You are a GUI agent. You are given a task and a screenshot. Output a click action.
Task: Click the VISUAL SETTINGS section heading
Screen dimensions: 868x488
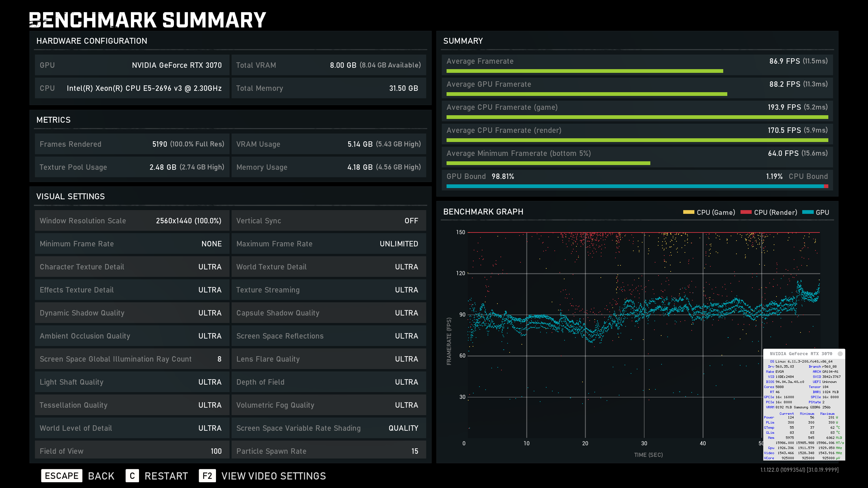point(70,197)
